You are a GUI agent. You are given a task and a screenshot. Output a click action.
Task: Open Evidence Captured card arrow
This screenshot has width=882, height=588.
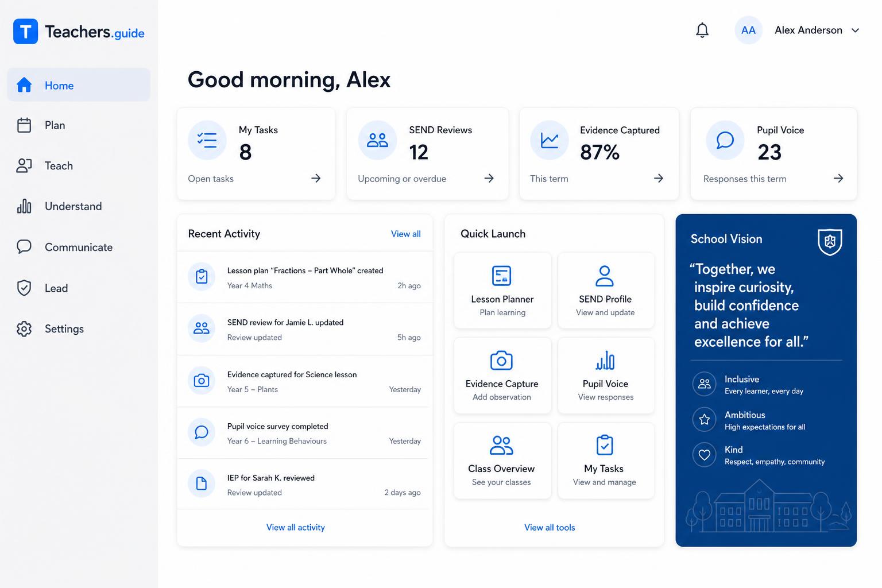click(659, 179)
